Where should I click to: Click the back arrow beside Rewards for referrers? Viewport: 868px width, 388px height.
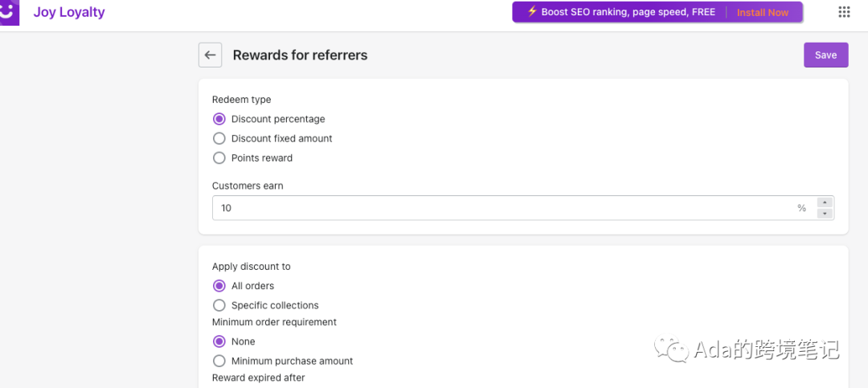tap(211, 55)
